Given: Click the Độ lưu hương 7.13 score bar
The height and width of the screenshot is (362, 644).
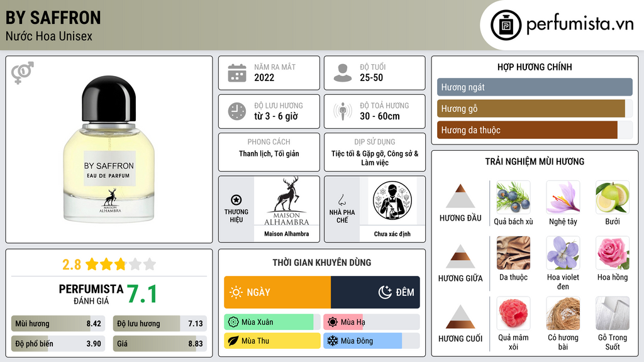Looking at the screenshot, I should (x=160, y=324).
